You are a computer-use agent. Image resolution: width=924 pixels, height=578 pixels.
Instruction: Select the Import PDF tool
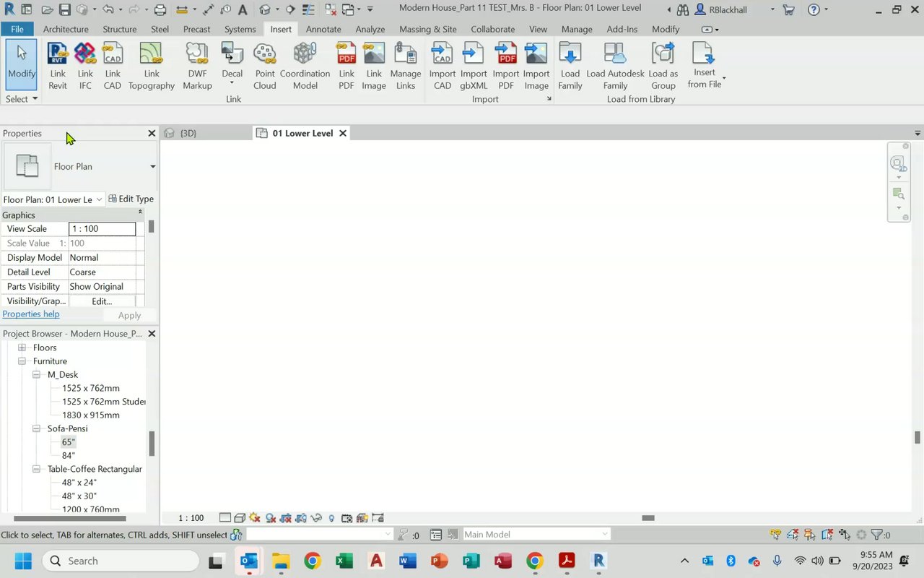[506, 66]
